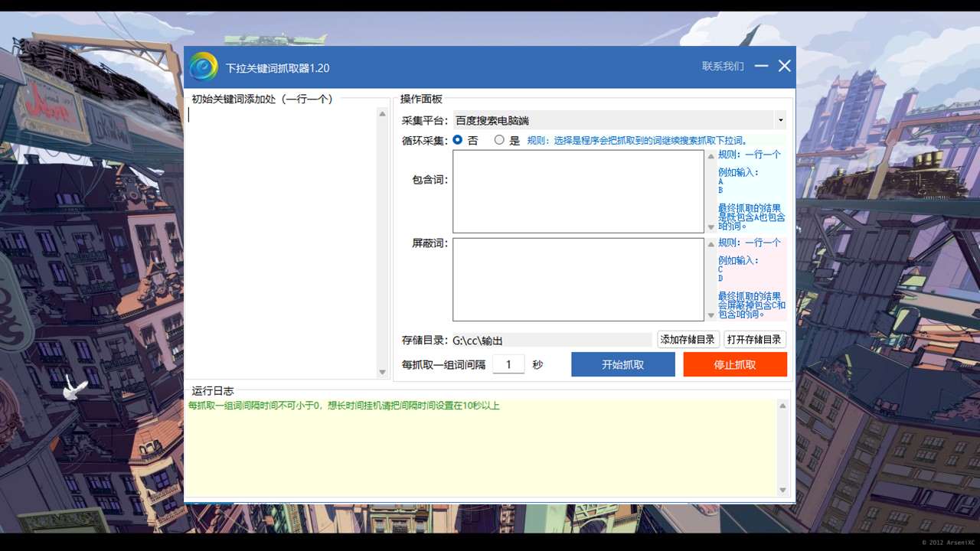Click the 包含词 text area
This screenshot has height=551, width=980.
(578, 191)
